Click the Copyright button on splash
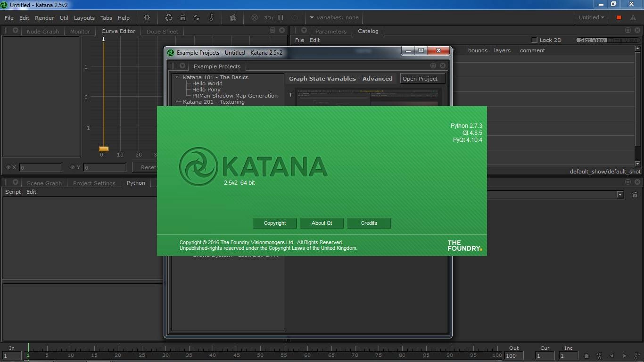This screenshot has width=644, height=362. 275,223
